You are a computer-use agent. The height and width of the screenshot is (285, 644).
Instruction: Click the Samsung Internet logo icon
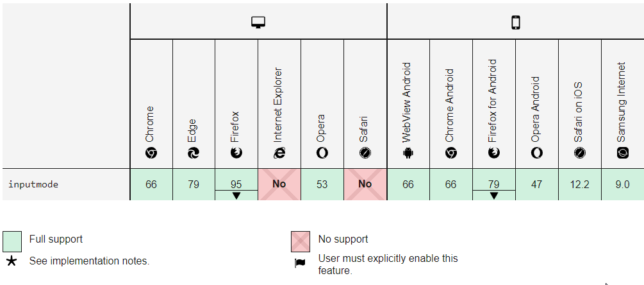622,153
